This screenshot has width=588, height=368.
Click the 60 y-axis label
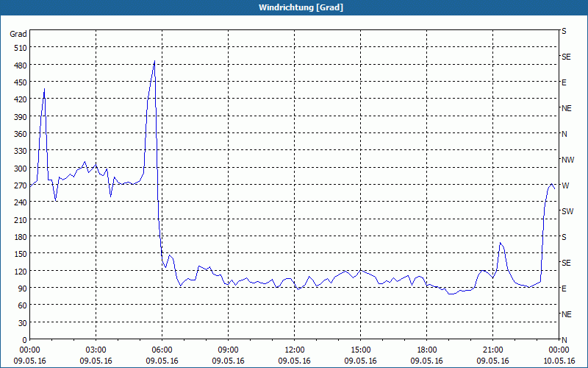tap(23, 305)
